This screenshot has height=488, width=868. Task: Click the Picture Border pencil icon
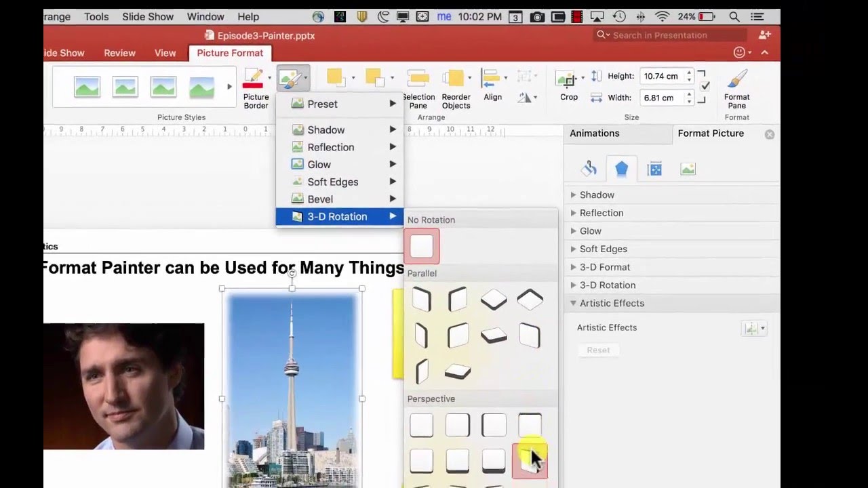tap(254, 79)
